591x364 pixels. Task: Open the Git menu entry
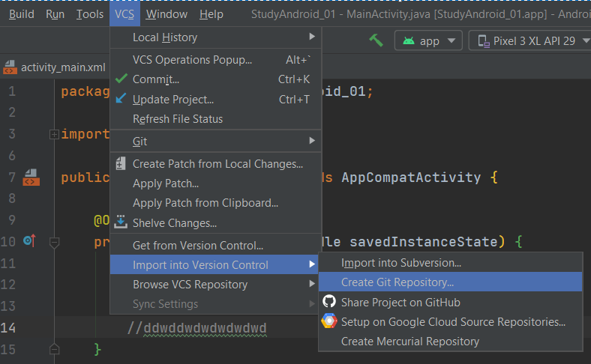click(215, 141)
